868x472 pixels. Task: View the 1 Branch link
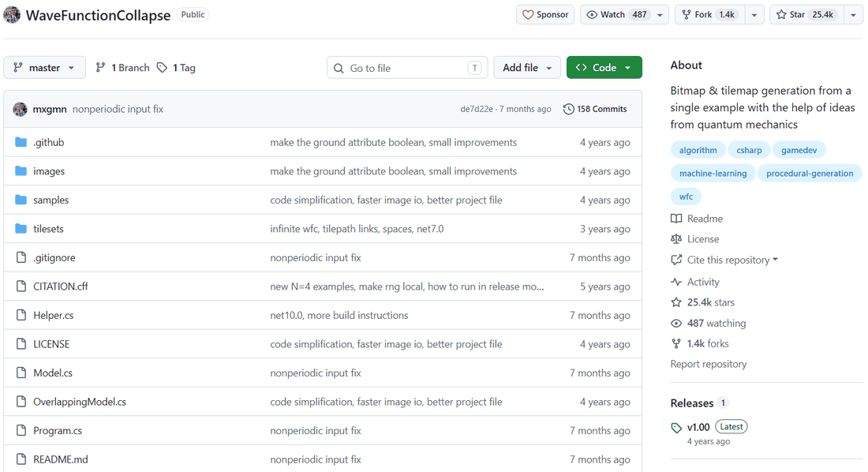[x=123, y=68]
